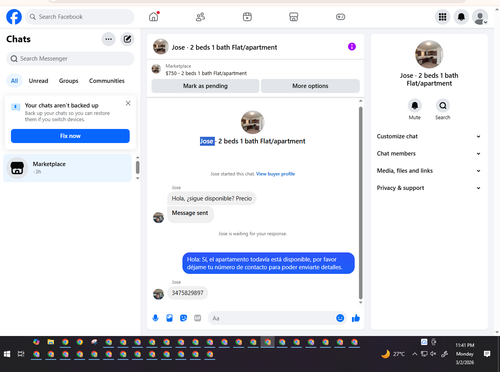Click the Search Facebook field
500x372 pixels.
coord(80,17)
